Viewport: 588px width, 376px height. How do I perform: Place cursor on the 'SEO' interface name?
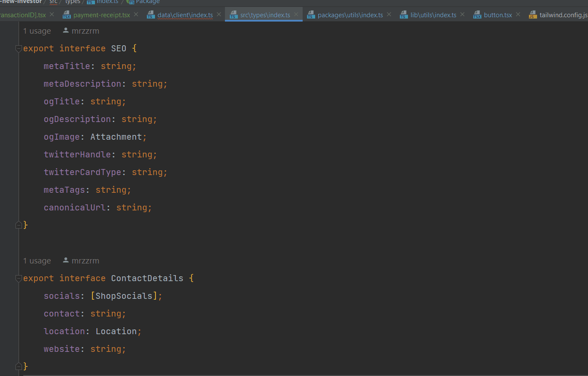(119, 48)
